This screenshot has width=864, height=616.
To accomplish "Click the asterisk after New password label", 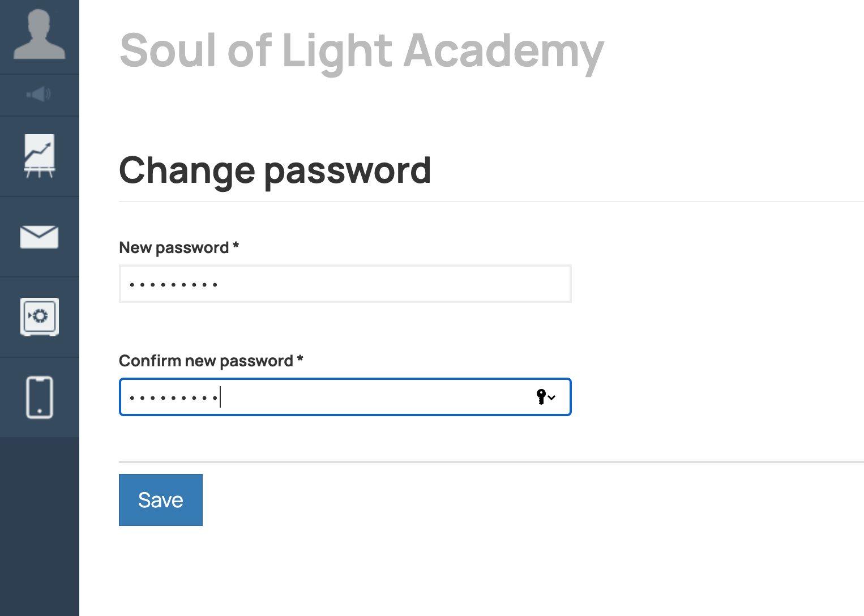I will 236,246.
